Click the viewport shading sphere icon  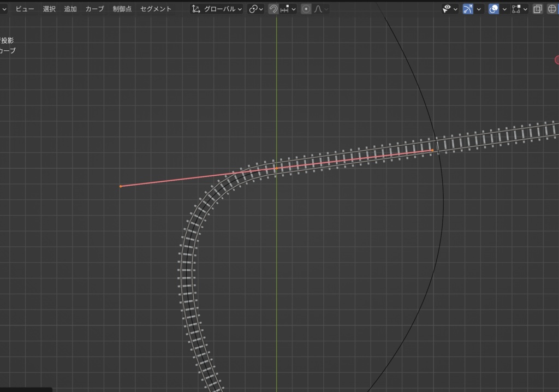point(552,9)
